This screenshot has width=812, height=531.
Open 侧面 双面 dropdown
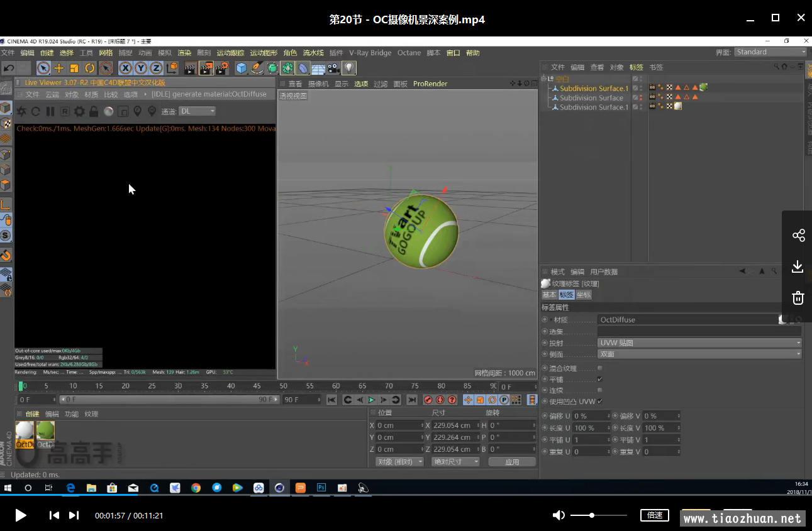click(699, 354)
